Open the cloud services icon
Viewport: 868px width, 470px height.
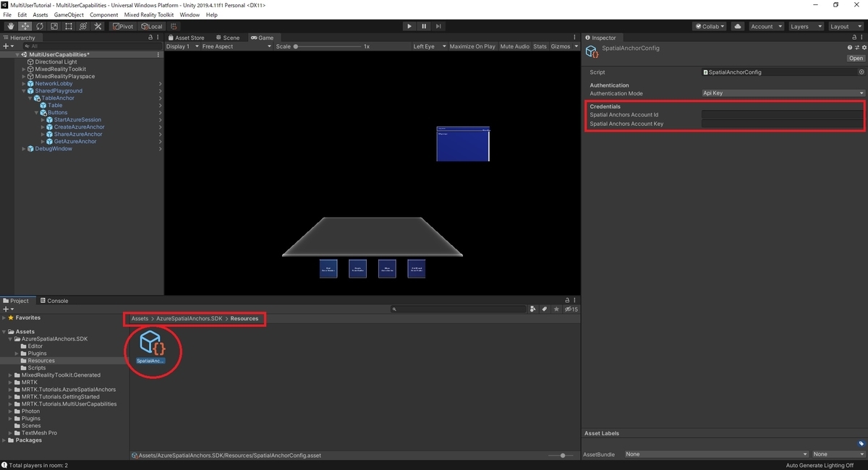pyautogui.click(x=738, y=26)
